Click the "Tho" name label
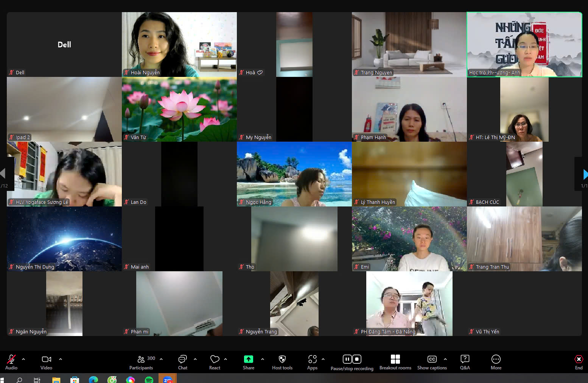This screenshot has width=588, height=383. [250, 267]
